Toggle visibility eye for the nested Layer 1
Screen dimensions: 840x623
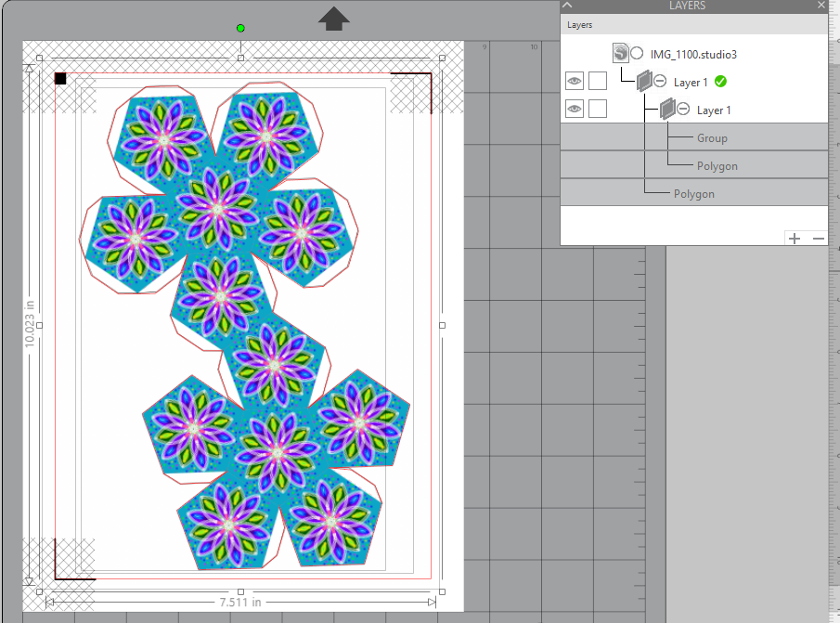[574, 109]
